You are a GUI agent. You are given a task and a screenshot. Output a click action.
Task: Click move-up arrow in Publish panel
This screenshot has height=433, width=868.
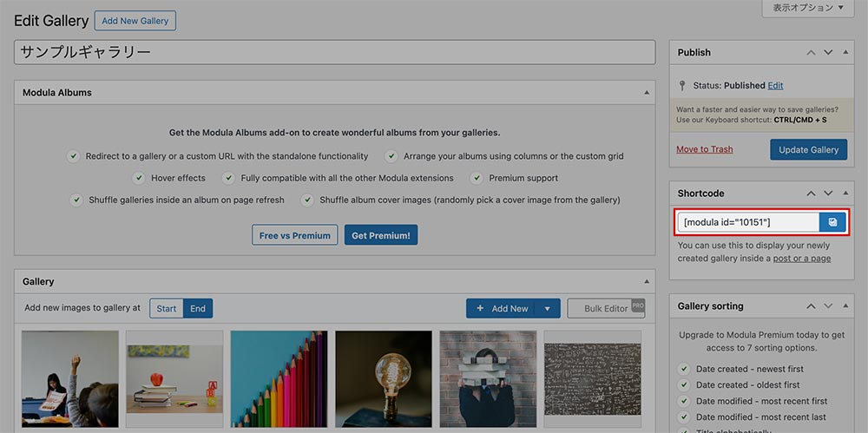811,53
